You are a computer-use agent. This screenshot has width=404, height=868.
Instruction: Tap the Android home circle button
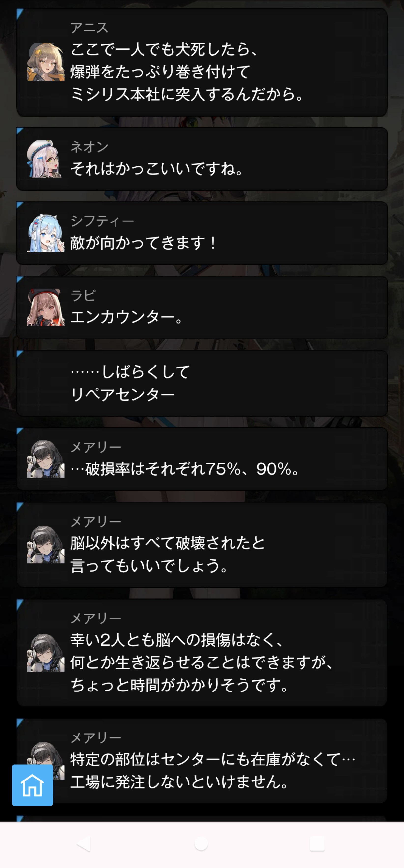(202, 843)
